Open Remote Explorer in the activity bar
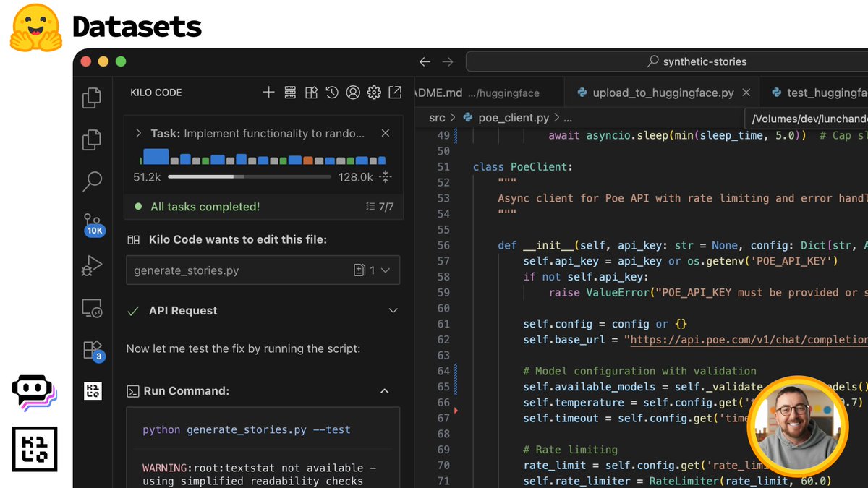Image resolution: width=868 pixels, height=488 pixels. point(92,309)
